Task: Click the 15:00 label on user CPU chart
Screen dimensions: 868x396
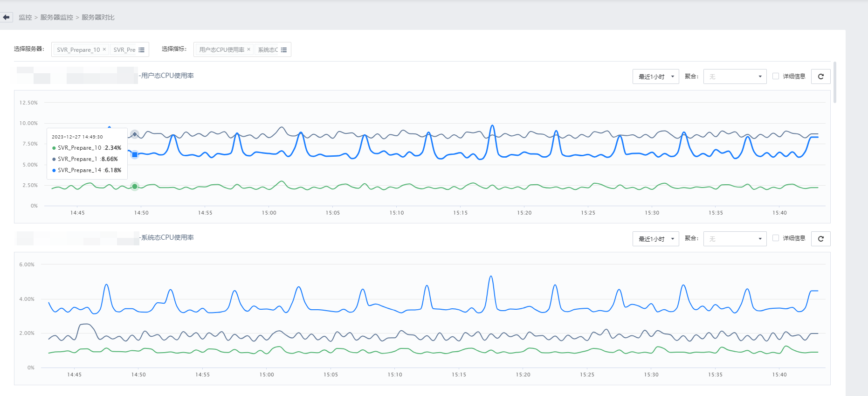Action: [269, 213]
